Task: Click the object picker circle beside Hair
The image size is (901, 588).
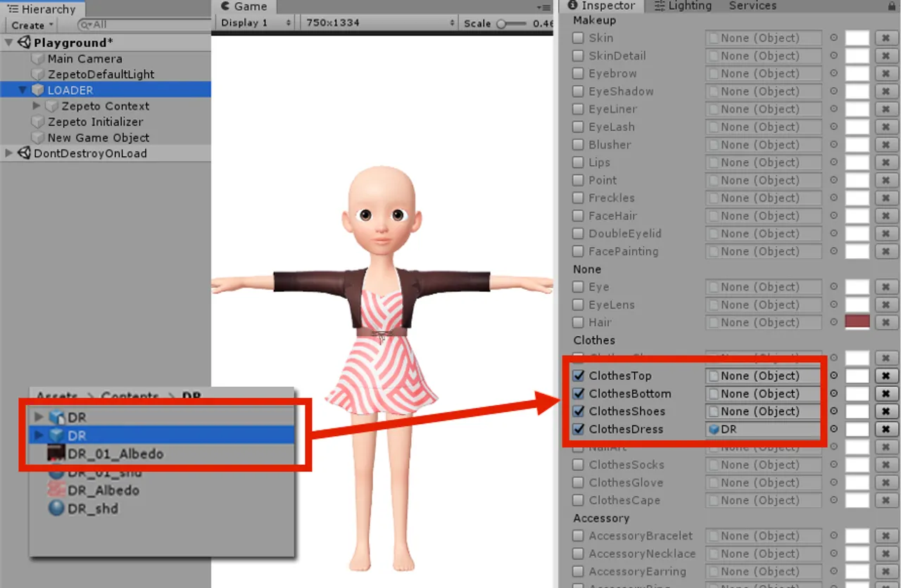Action: [x=833, y=322]
